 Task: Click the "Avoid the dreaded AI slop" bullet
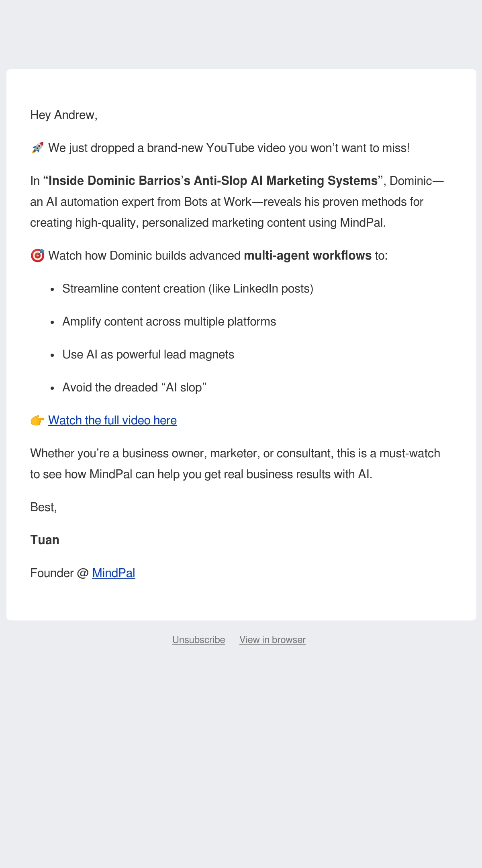click(134, 387)
